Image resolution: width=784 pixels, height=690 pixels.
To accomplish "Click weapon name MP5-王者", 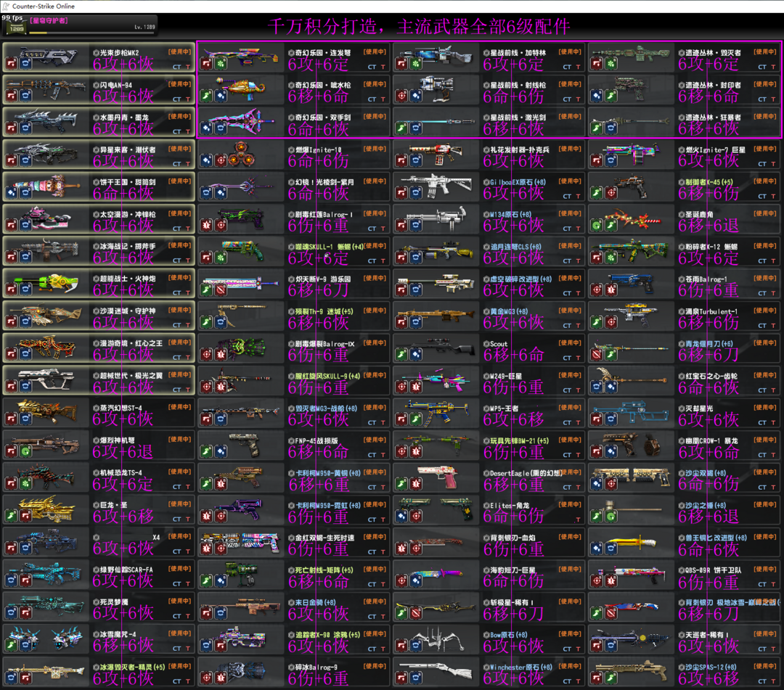I will tap(504, 408).
